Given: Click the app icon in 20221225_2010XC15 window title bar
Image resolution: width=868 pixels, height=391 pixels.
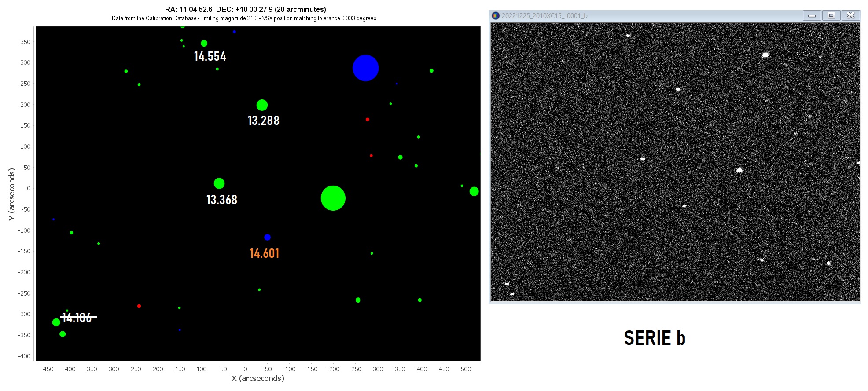Looking at the screenshot, I should click(x=496, y=15).
